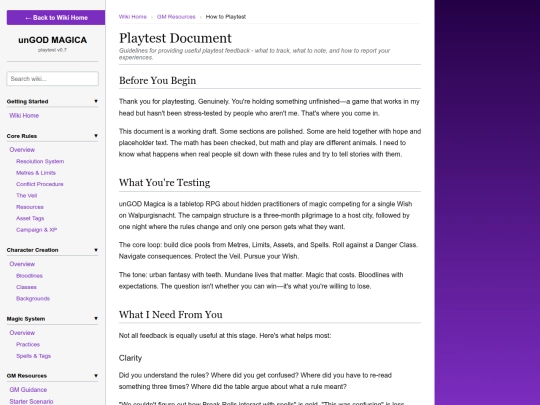540x405 pixels.
Task: Open Conflict Procedure page
Action: coord(40,184)
